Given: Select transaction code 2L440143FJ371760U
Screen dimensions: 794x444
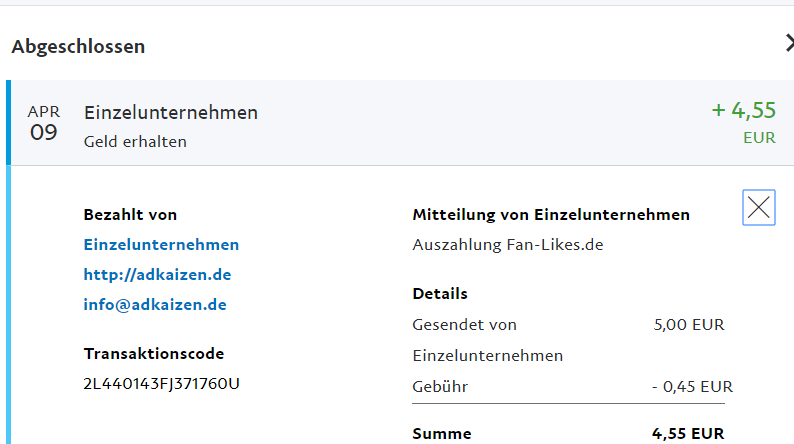Looking at the screenshot, I should 162,383.
